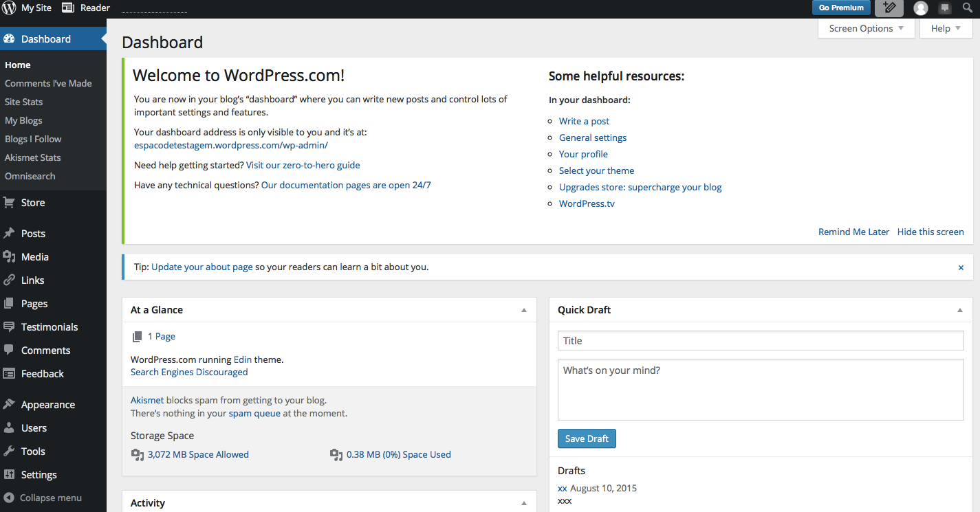Image resolution: width=980 pixels, height=512 pixels.
Task: Open Omnisearch submenu item
Action: click(30, 176)
